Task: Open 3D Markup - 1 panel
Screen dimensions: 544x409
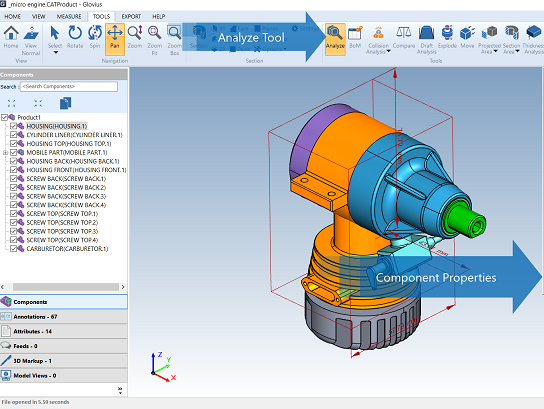Action: click(x=64, y=361)
